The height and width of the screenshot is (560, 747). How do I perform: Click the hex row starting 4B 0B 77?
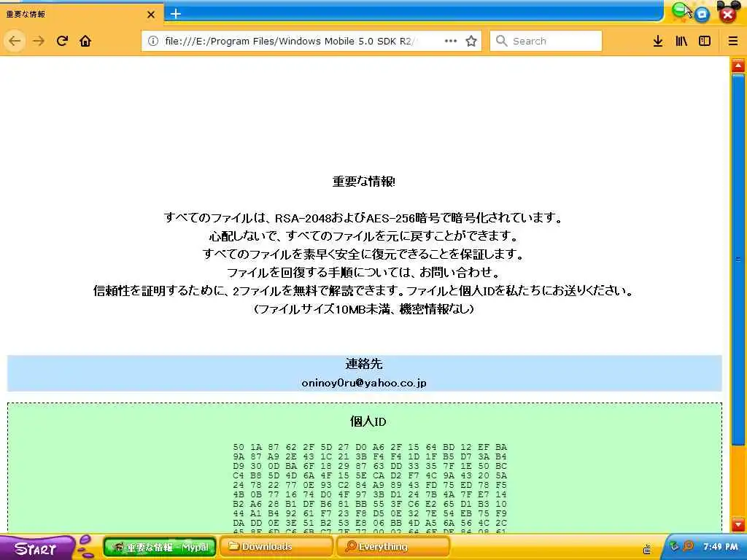coord(370,495)
